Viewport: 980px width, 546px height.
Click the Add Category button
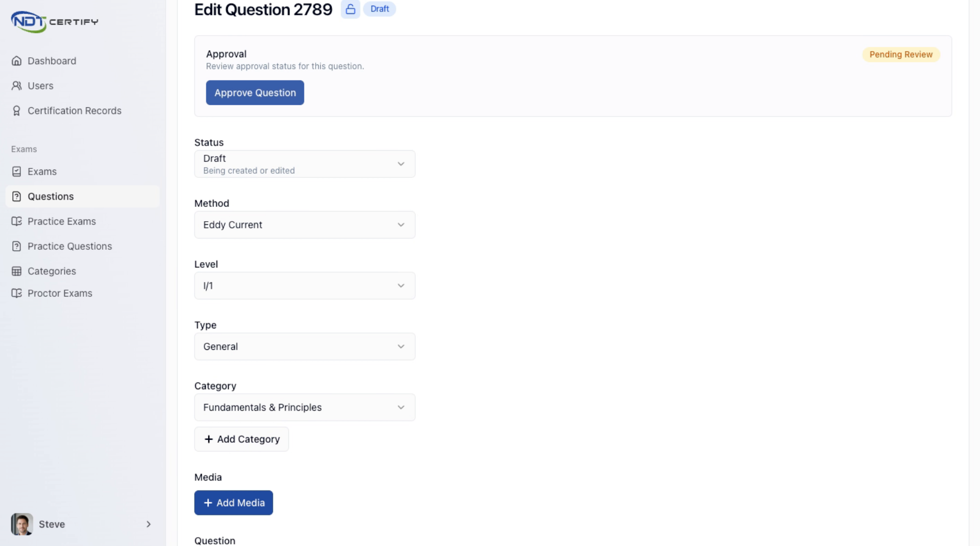coord(242,439)
